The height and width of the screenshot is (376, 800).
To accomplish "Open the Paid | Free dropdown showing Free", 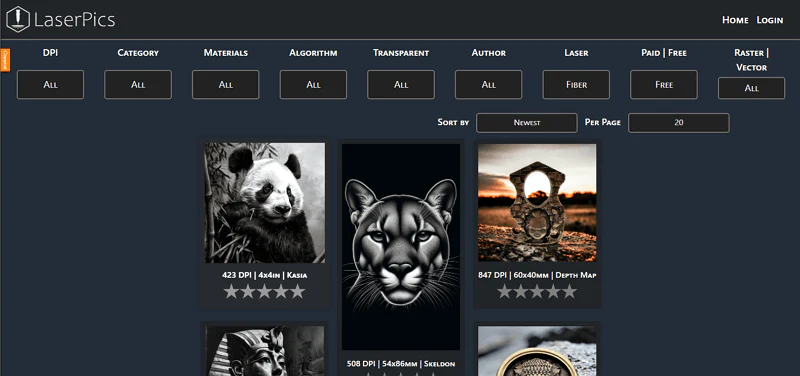I will tap(664, 85).
